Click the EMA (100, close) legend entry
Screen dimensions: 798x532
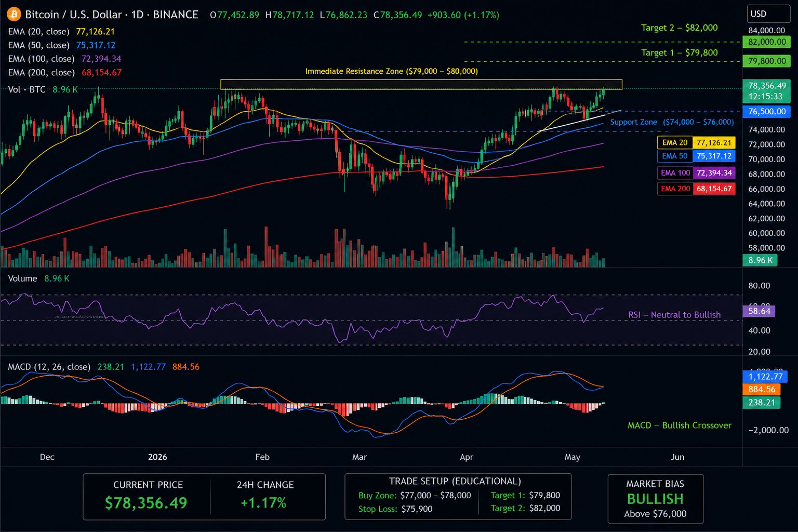[x=64, y=59]
